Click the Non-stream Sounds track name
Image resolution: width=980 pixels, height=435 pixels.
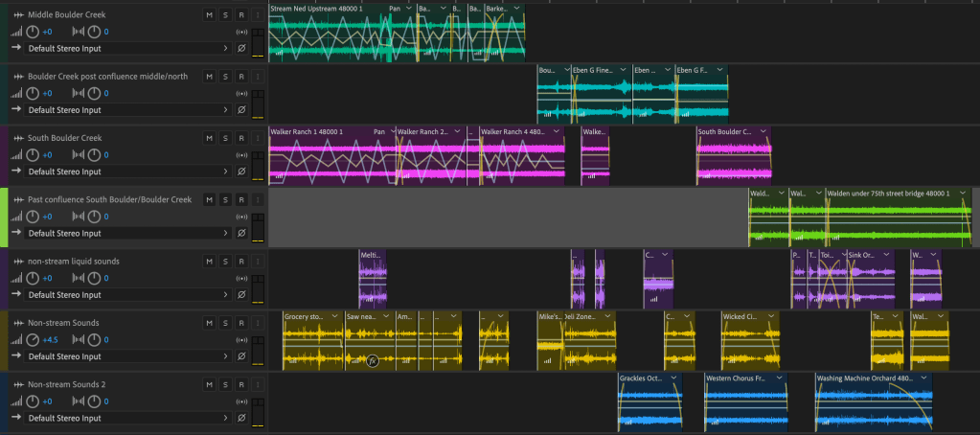click(63, 323)
